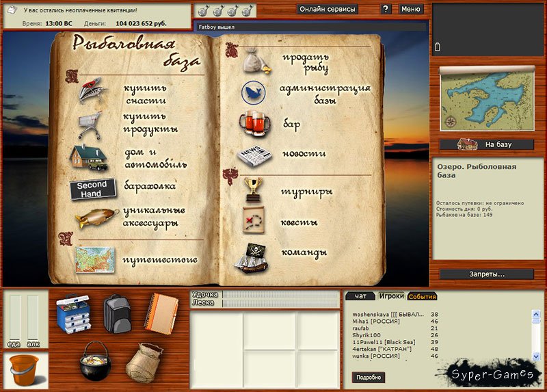Open the gray backpack
The height and width of the screenshot is (392, 547).
click(x=117, y=313)
